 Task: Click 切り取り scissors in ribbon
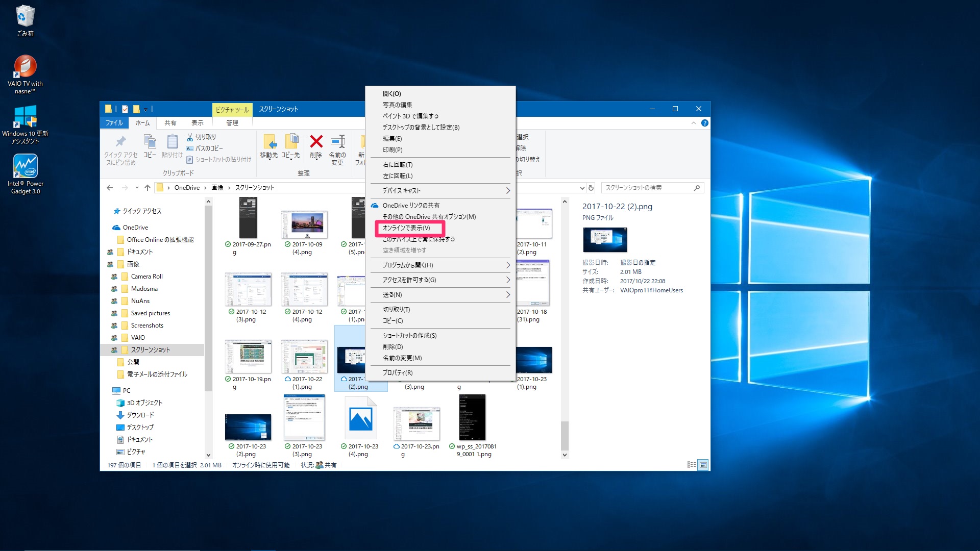pos(201,137)
